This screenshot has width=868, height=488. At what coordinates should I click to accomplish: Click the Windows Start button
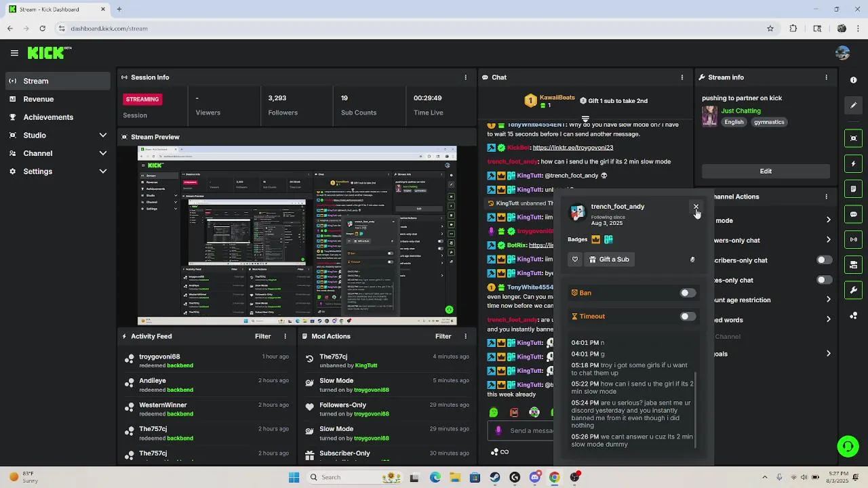point(294,477)
